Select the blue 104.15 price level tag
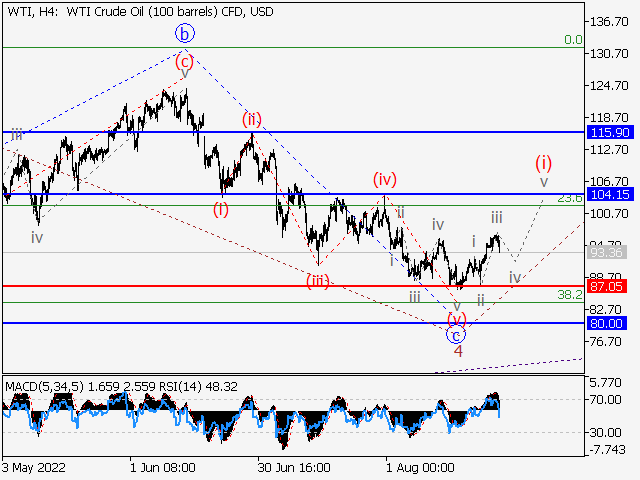Image resolution: width=640 pixels, height=480 pixels. click(610, 194)
